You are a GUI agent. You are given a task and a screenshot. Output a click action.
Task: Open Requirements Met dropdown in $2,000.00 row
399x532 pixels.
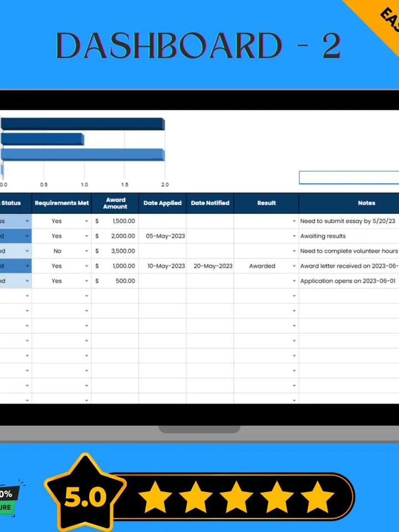[86, 236]
